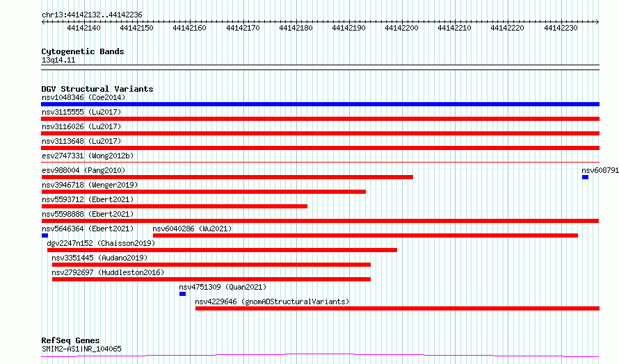Select the nsv3115555 (Lu2017) label
Screen dimensions: 619x364
point(81,112)
